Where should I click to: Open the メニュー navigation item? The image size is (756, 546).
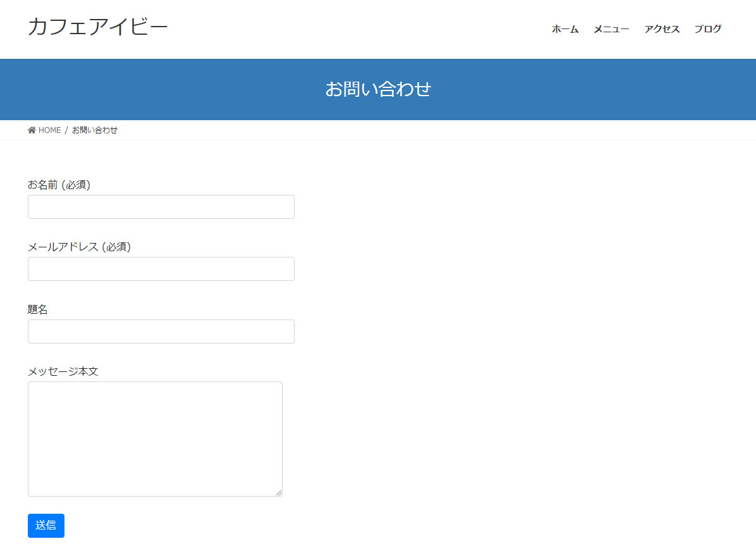(611, 29)
